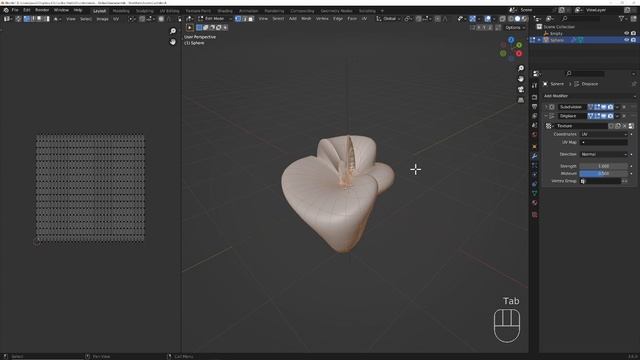
Task: Toggle viewport overlays button
Action: pos(487,19)
